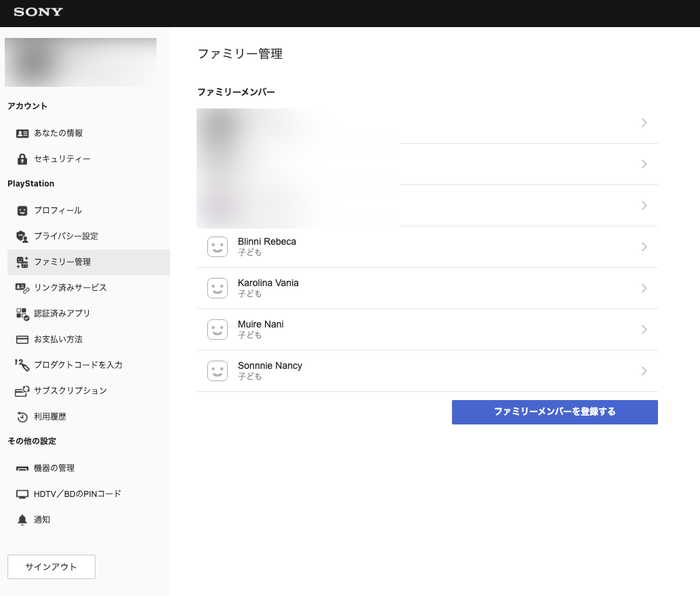Click the サブスクリプション icon

22,391
